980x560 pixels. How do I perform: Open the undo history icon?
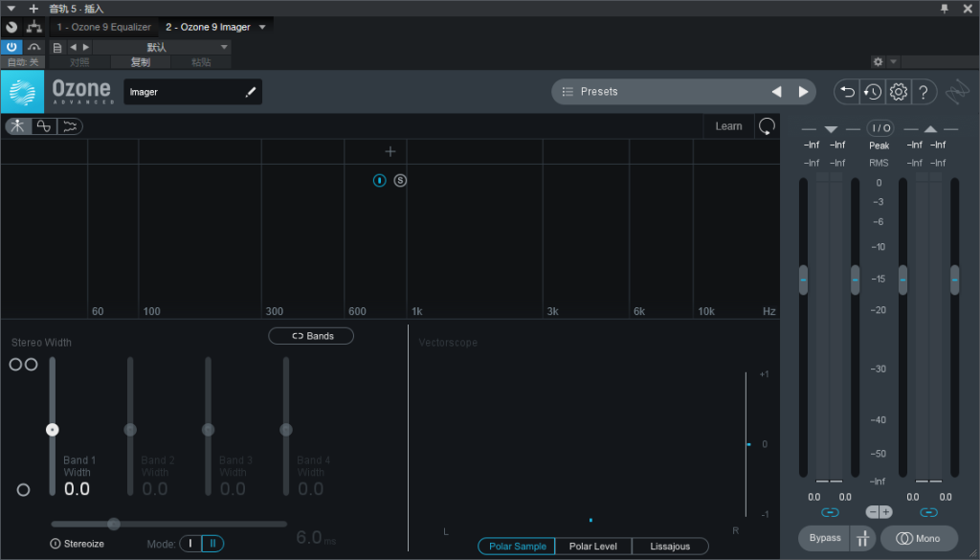(x=873, y=92)
